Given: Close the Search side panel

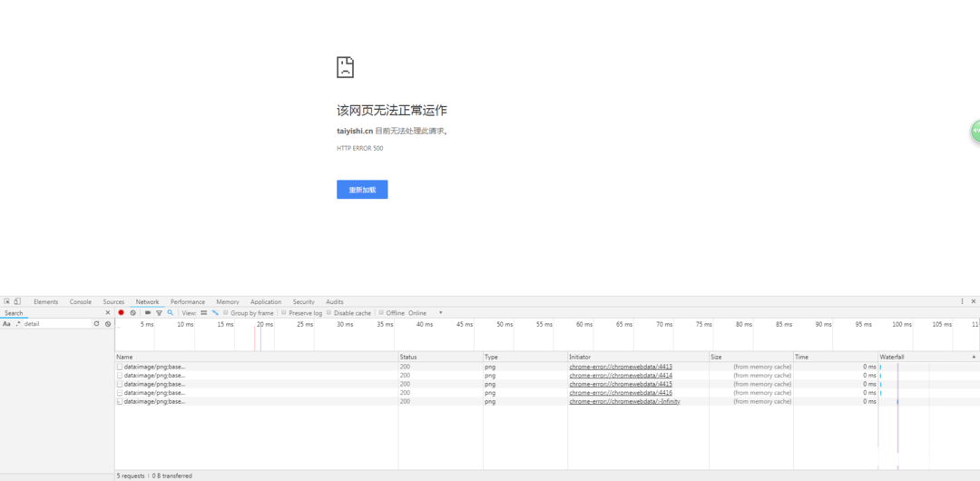Looking at the screenshot, I should click(107, 313).
